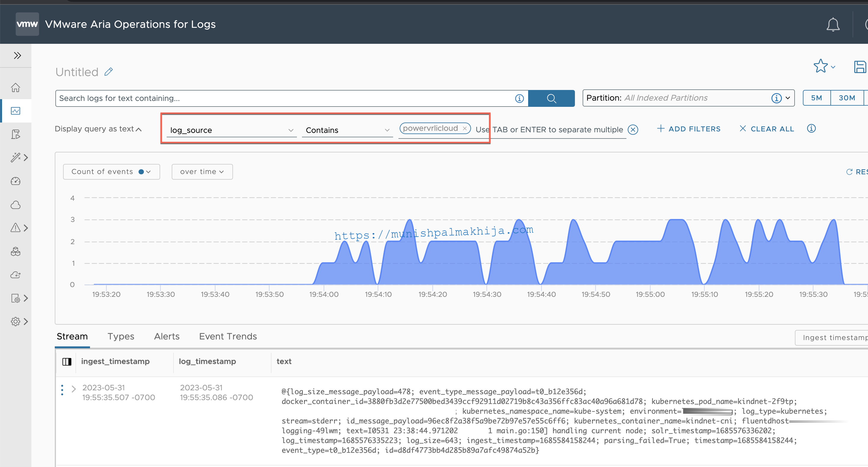
Task: Open the Count of events dropdown
Action: click(x=112, y=172)
